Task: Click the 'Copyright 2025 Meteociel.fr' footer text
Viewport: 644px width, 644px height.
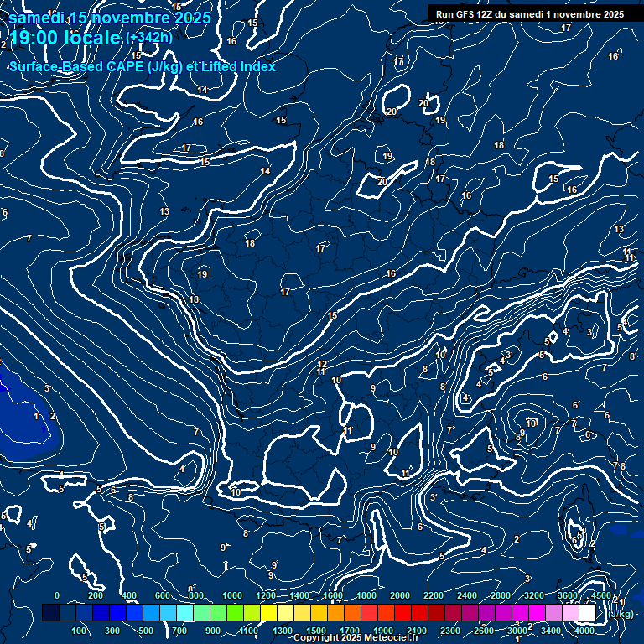Action: click(356, 637)
